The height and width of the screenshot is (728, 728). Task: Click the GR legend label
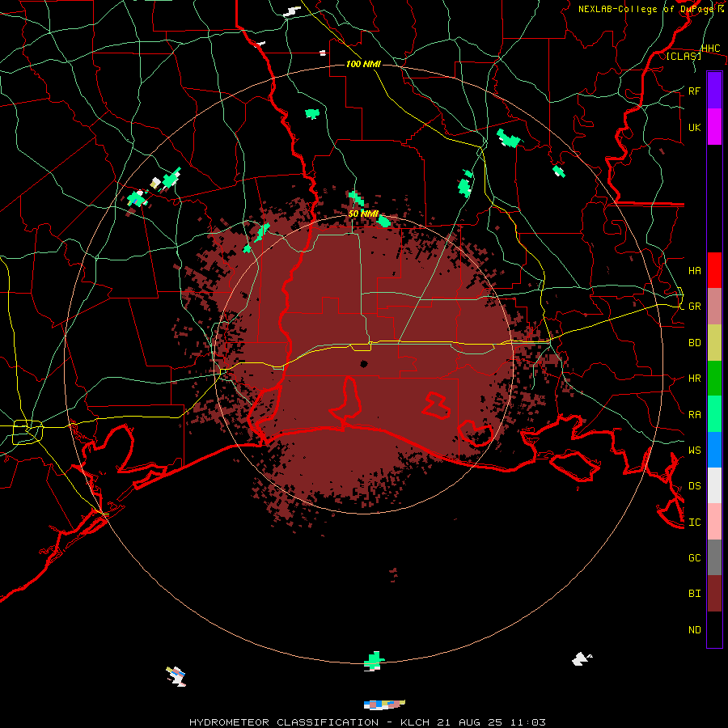(694, 307)
